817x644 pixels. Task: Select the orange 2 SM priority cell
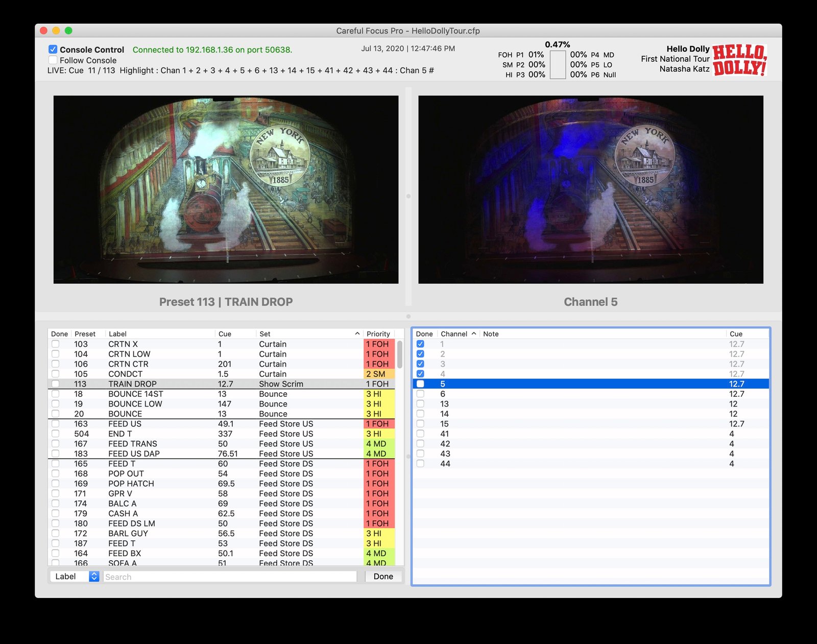coord(379,374)
